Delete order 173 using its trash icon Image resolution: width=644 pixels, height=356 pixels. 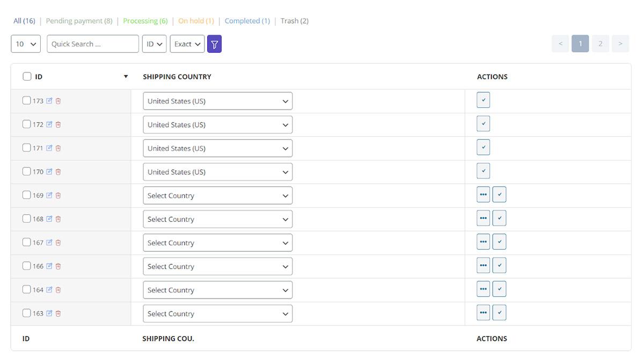(58, 101)
